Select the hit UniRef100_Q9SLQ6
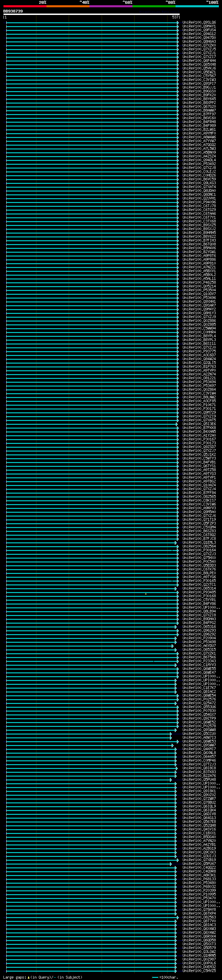Screen dimensions: 222x980 point(199,23)
